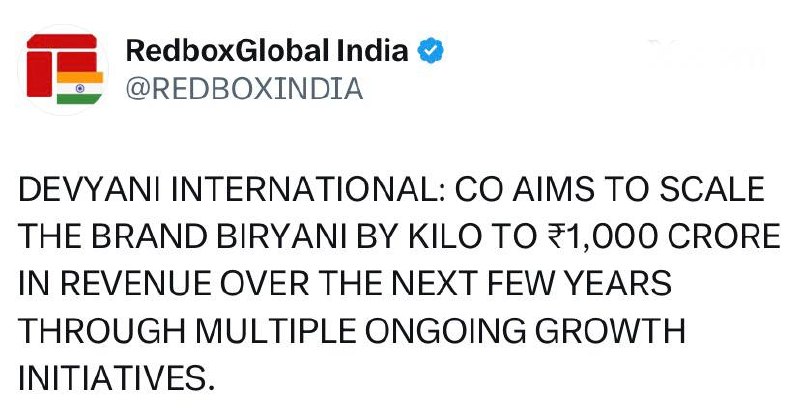The image size is (800, 418).
Task: Click the words MULTIPLE ONGOING in the tweet
Action: pos(360,331)
